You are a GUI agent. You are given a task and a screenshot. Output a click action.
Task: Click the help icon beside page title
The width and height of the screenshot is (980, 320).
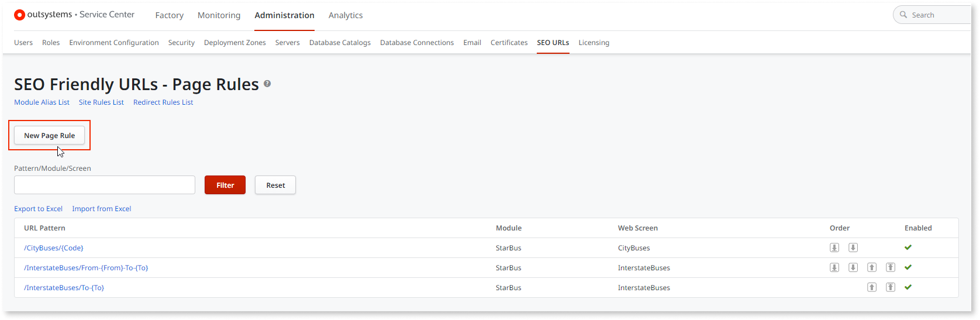tap(267, 84)
